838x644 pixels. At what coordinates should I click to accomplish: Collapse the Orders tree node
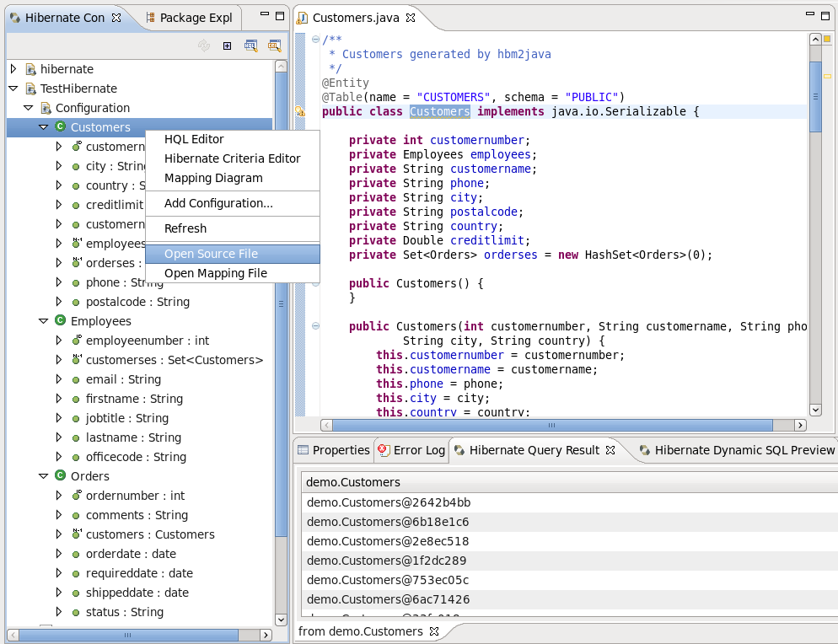[43, 475]
